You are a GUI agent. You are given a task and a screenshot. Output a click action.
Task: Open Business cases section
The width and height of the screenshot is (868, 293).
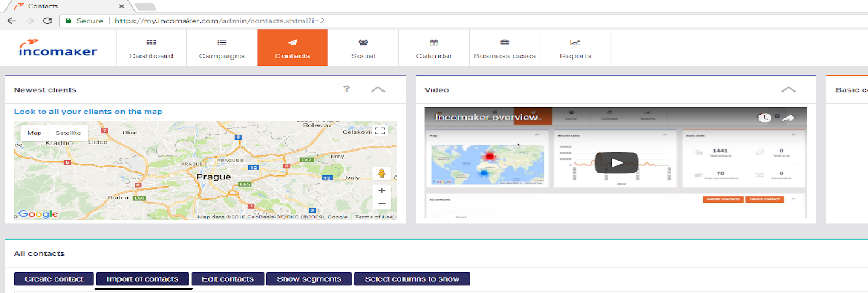(505, 48)
